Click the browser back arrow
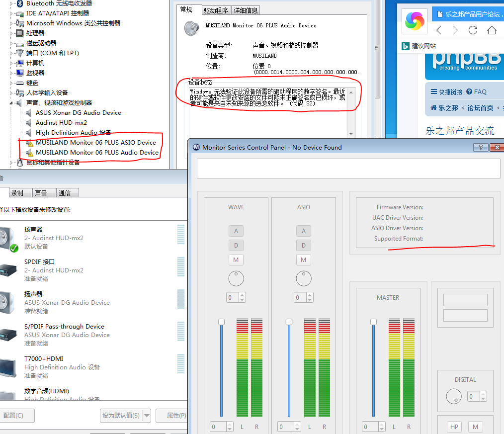 click(438, 30)
